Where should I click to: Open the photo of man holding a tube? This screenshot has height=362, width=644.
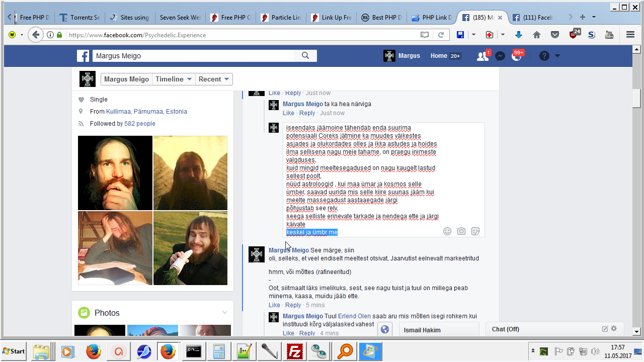coord(190,248)
